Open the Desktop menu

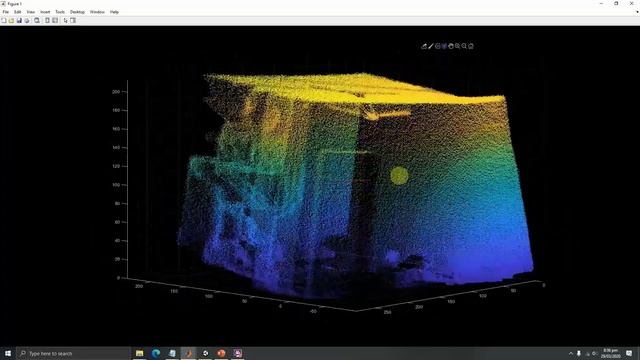pos(77,12)
